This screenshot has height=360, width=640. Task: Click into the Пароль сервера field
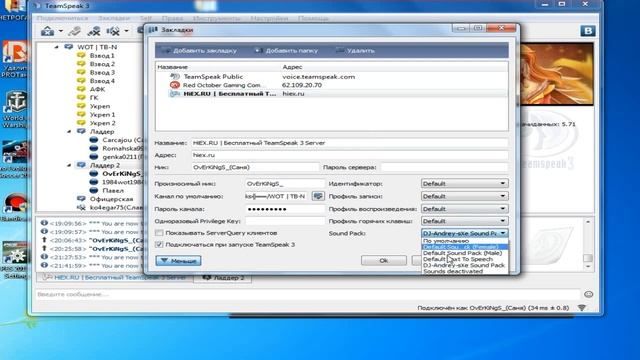(444, 167)
